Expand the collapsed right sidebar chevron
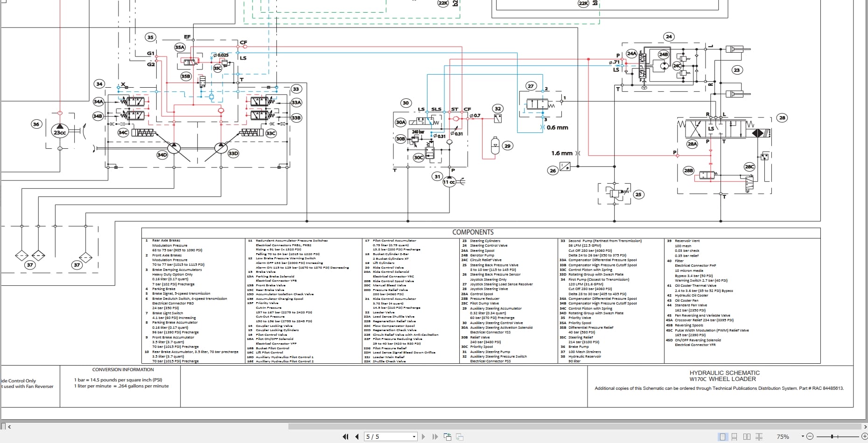This screenshot has width=868, height=443. pyautogui.click(x=864, y=426)
